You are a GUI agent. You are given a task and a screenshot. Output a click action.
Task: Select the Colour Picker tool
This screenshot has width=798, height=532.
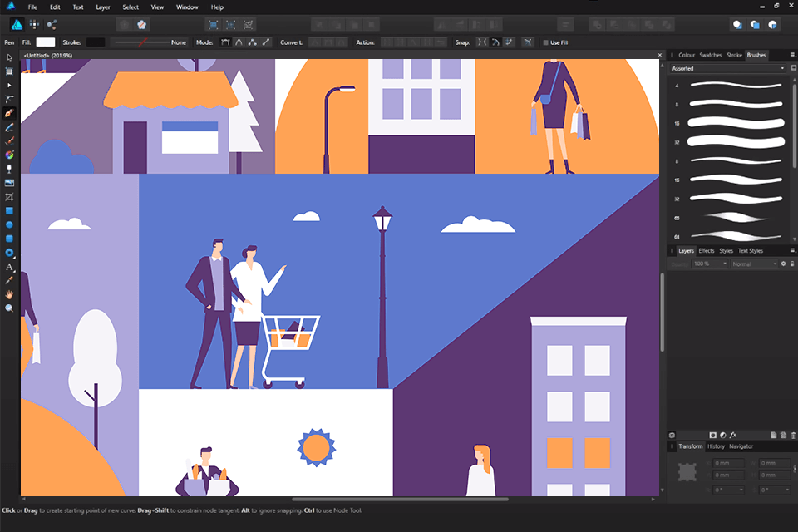point(9,281)
